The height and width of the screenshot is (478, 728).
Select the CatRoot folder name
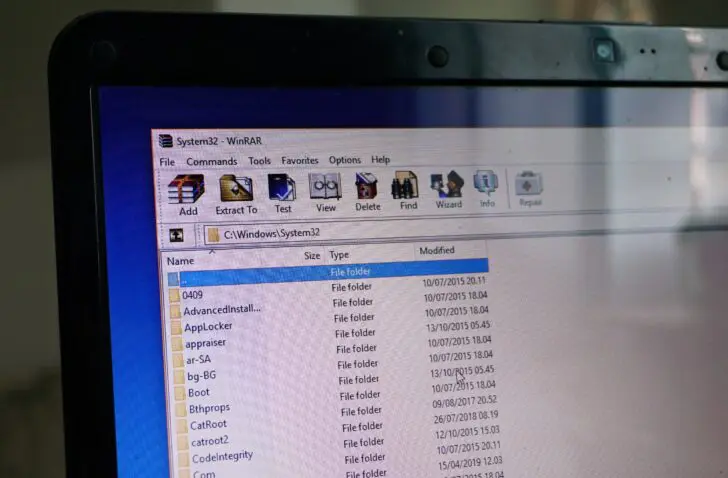pyautogui.click(x=208, y=425)
